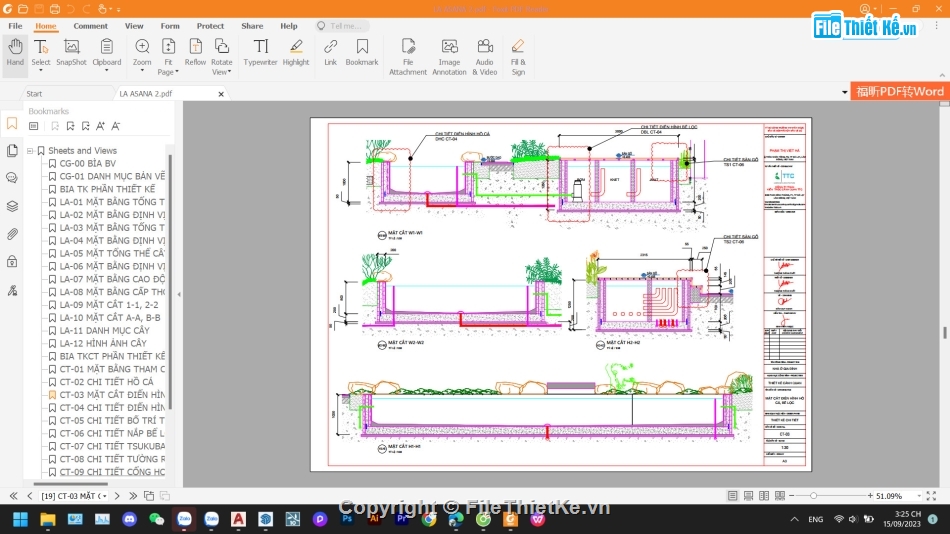The width and height of the screenshot is (950, 534).
Task: Go to the first page button
Action: (x=13, y=496)
